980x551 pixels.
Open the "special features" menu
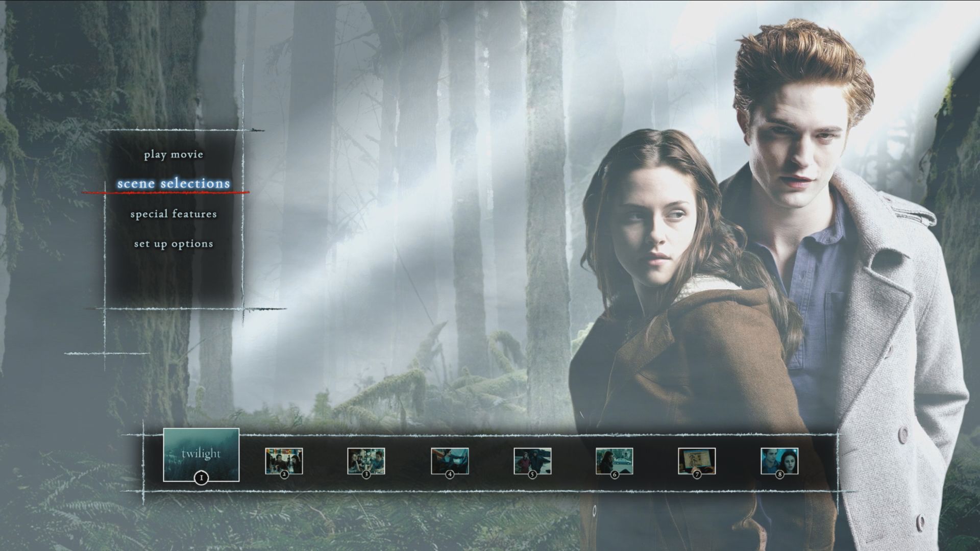click(174, 214)
